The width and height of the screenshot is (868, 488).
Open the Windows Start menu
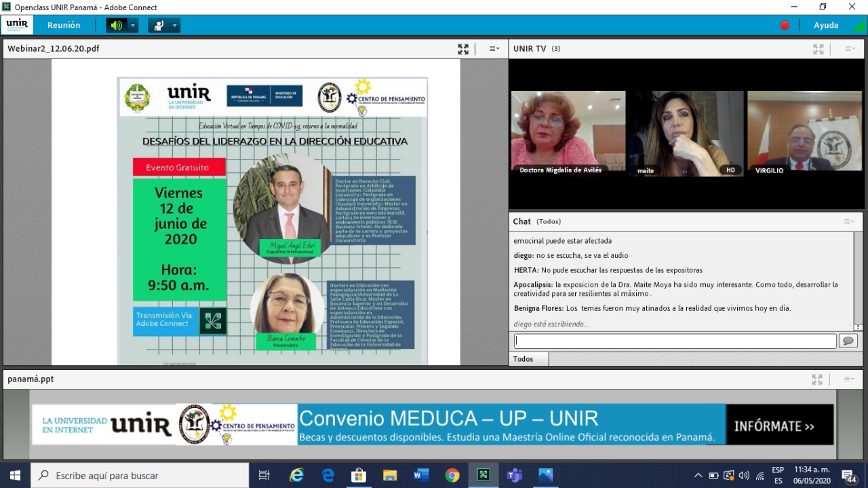click(x=15, y=476)
